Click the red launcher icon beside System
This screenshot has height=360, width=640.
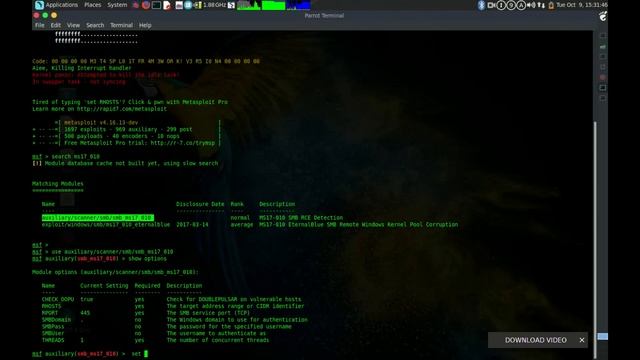click(136, 5)
